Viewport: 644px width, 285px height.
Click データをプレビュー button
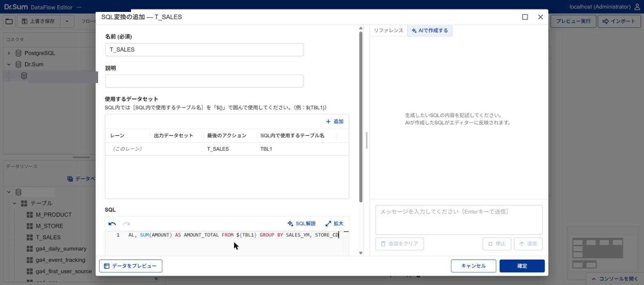pos(131,266)
